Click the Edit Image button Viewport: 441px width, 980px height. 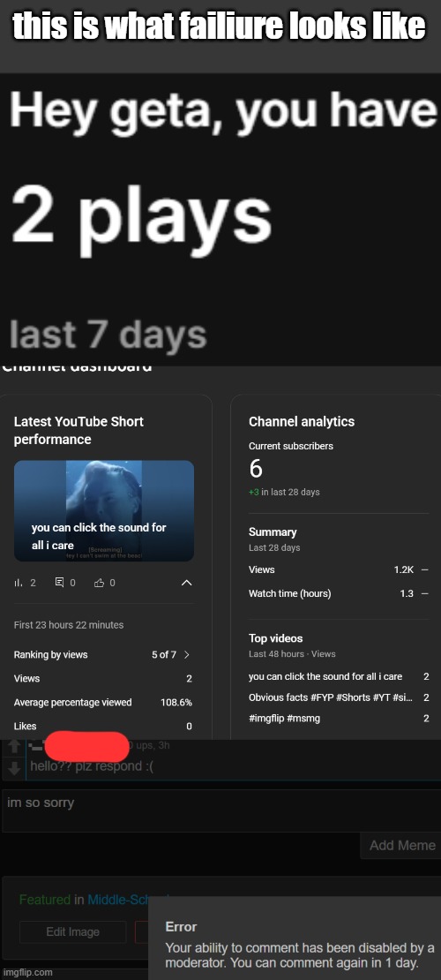(x=72, y=931)
